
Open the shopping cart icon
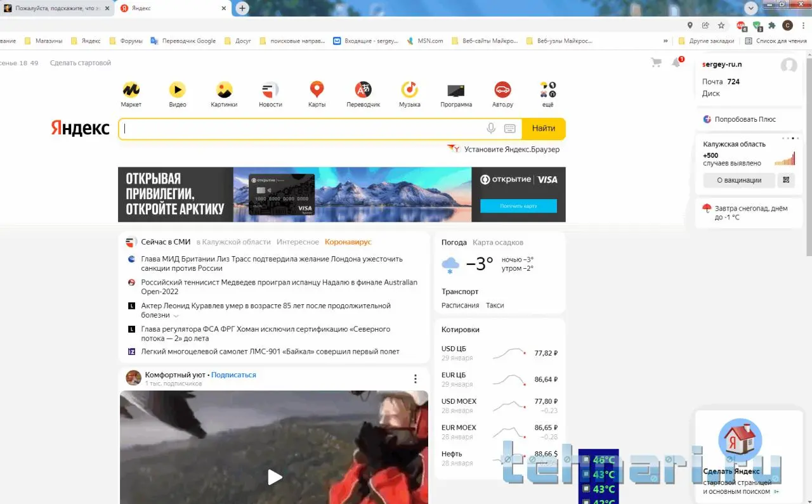(657, 63)
